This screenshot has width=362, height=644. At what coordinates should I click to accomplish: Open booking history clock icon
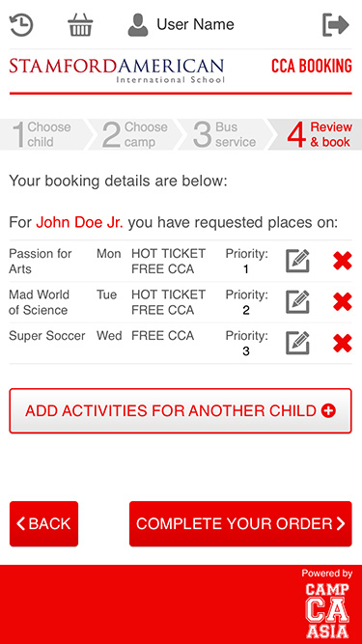[x=21, y=25]
